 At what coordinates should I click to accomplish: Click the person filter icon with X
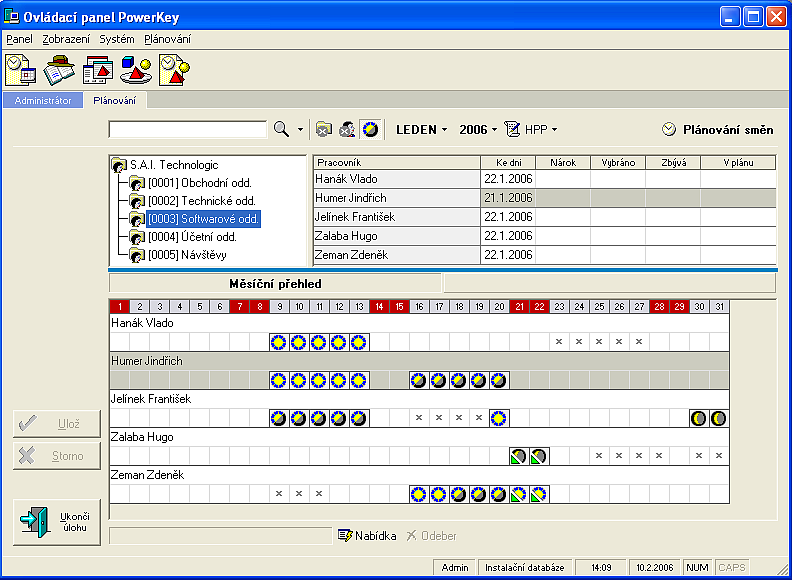(x=346, y=129)
